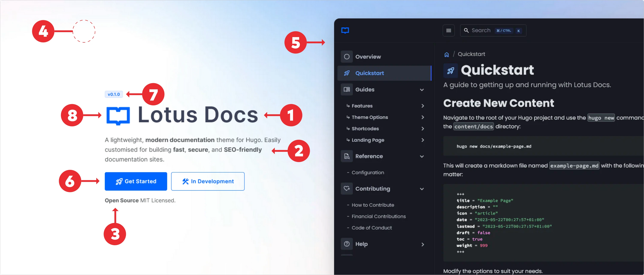
Task: Click the 'hugo new' inline code
Action: (x=601, y=118)
